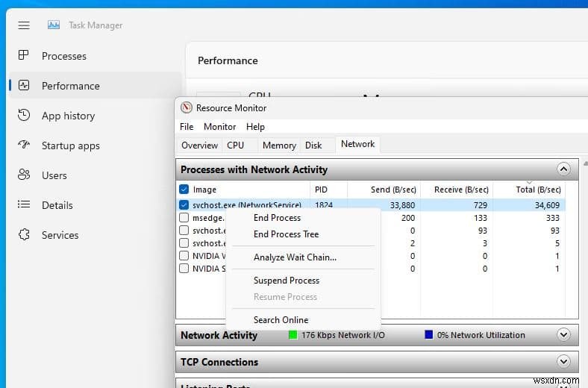Open the Task Manager hamburger navigation menu

click(24, 25)
